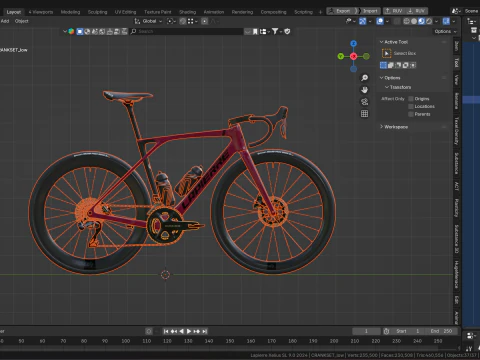Click the blue Z axis gizmo ball
Viewport: 480px width, 360px height.
tap(353, 43)
